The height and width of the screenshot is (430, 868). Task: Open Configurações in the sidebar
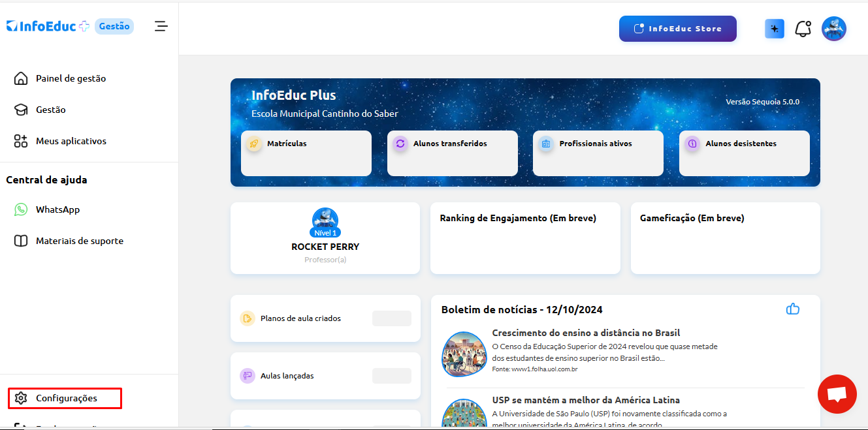(65, 398)
